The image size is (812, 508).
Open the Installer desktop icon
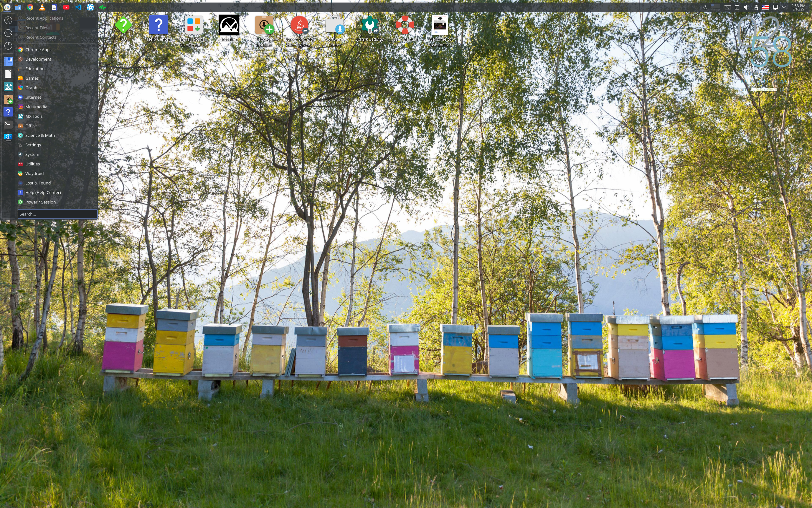pos(229,28)
